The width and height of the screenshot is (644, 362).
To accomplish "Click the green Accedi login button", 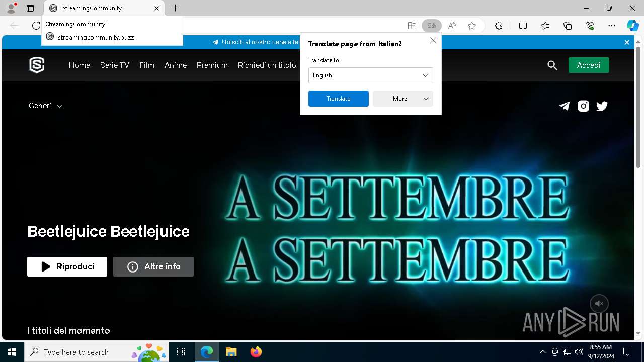I will click(589, 65).
